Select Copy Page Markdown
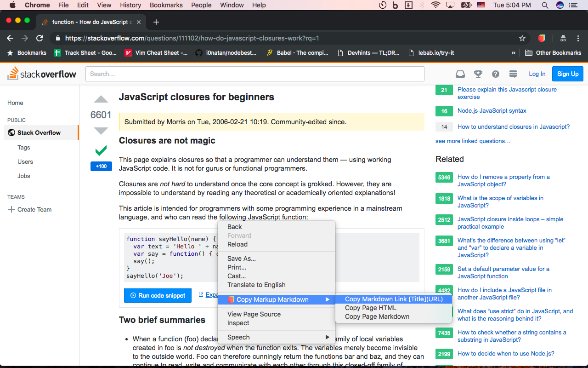Image resolution: width=588 pixels, height=368 pixels. (394, 316)
